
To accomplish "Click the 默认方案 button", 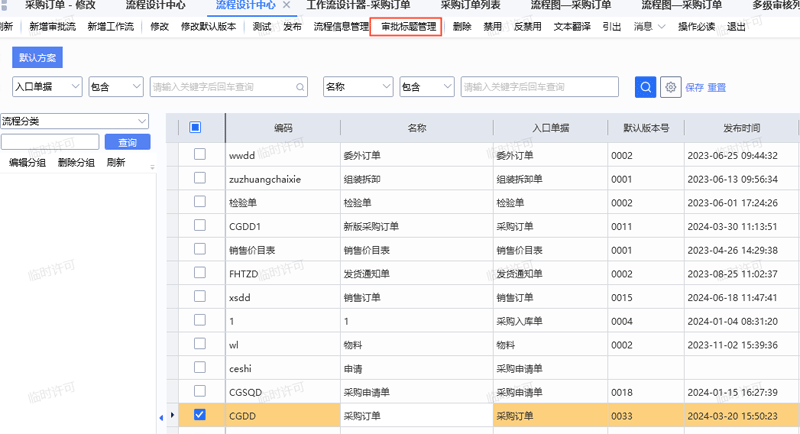I will [x=37, y=58].
